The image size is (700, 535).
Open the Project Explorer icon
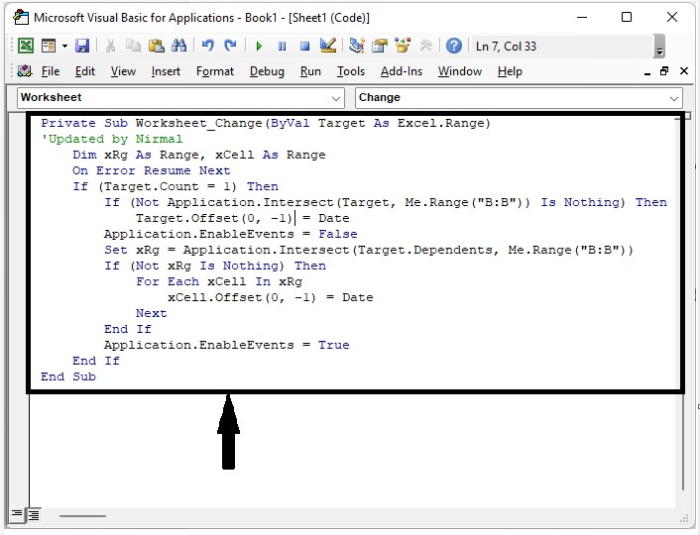point(356,46)
